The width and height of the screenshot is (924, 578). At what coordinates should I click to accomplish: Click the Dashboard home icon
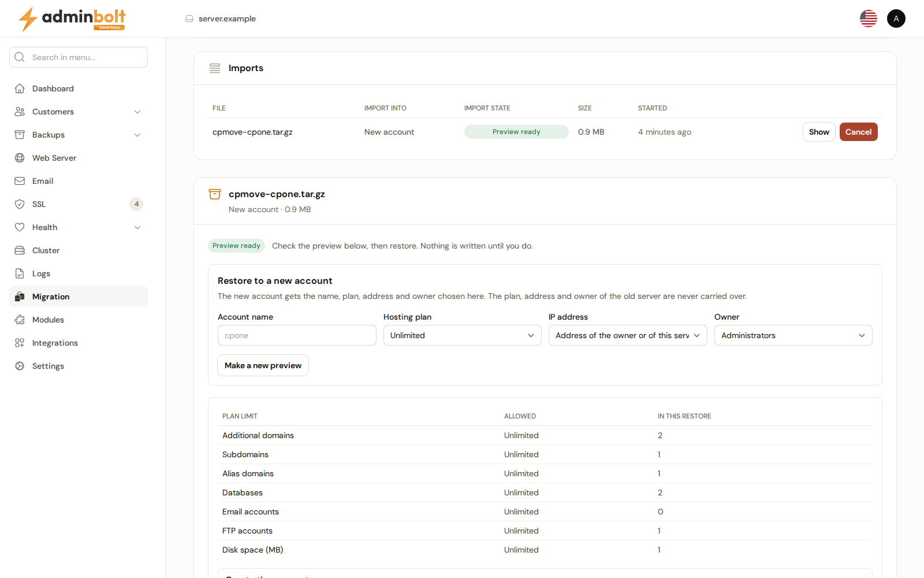tap(20, 88)
